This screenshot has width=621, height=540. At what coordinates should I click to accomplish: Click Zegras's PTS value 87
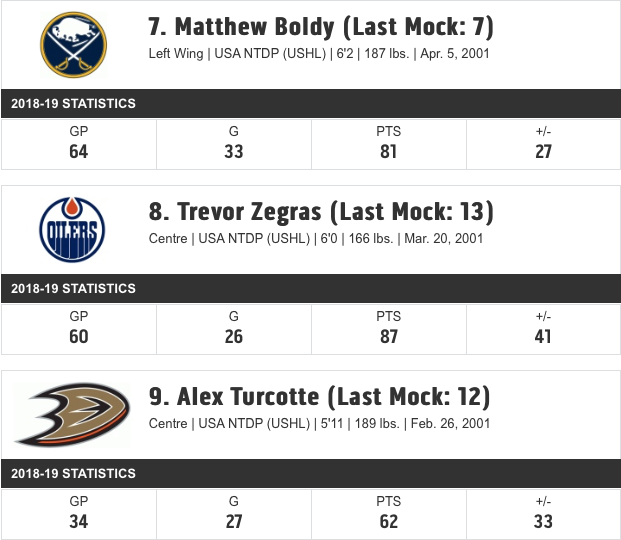point(389,337)
